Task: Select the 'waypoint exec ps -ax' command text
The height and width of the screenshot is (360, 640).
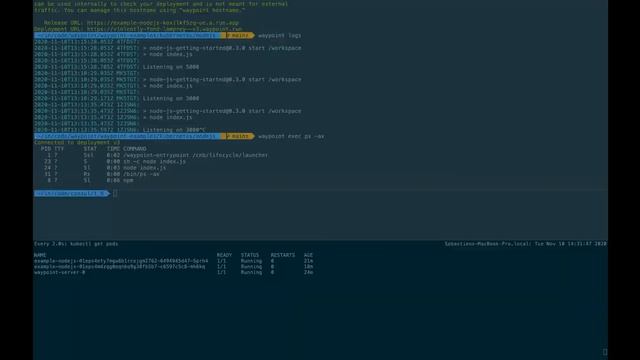Action: tap(291, 136)
